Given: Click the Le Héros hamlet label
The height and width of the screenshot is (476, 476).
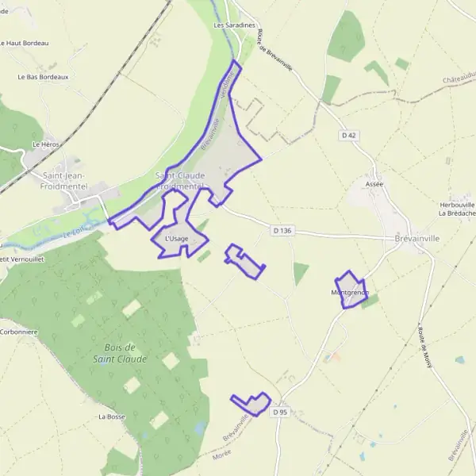Looking at the screenshot, I should (x=46, y=144).
